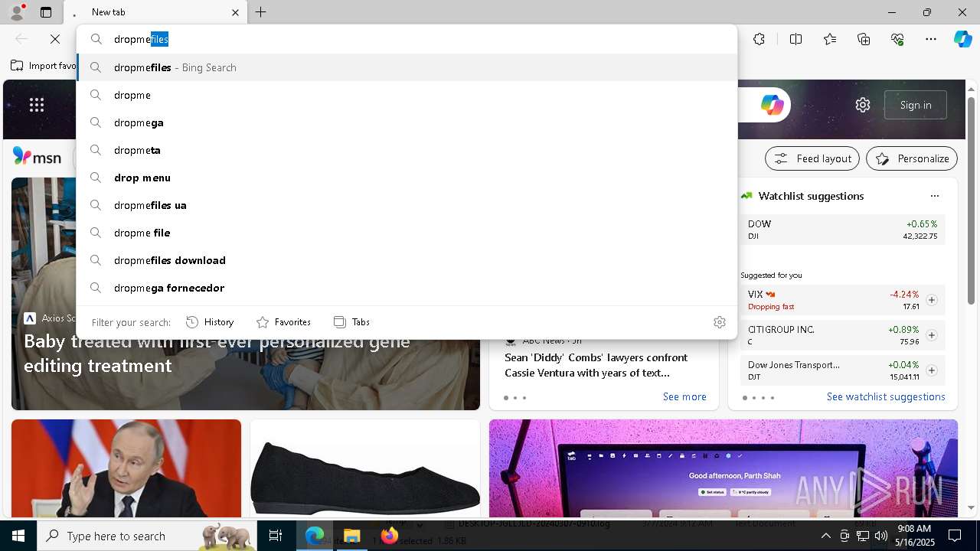The image size is (980, 551).
Task: Open Sean 'Diddy' Combs news article
Action: point(596,365)
